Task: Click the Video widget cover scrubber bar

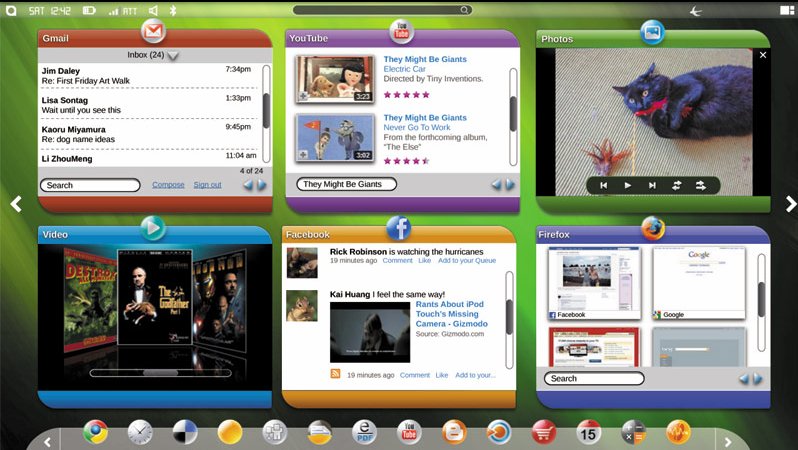Action: [160, 373]
